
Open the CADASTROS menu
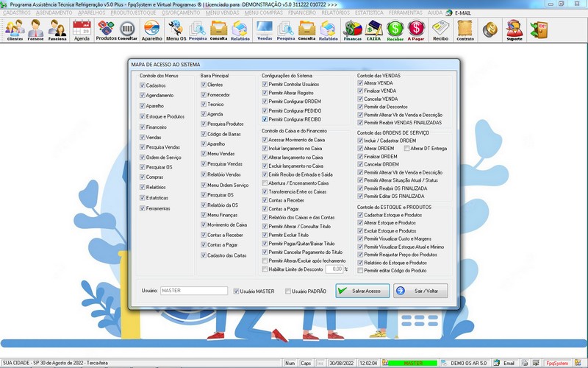[16, 13]
